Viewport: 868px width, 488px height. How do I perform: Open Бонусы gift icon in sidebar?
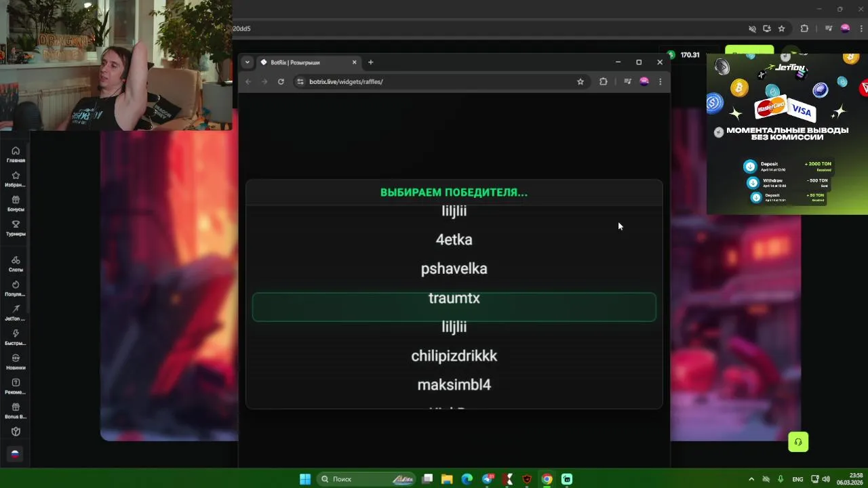[x=16, y=203]
